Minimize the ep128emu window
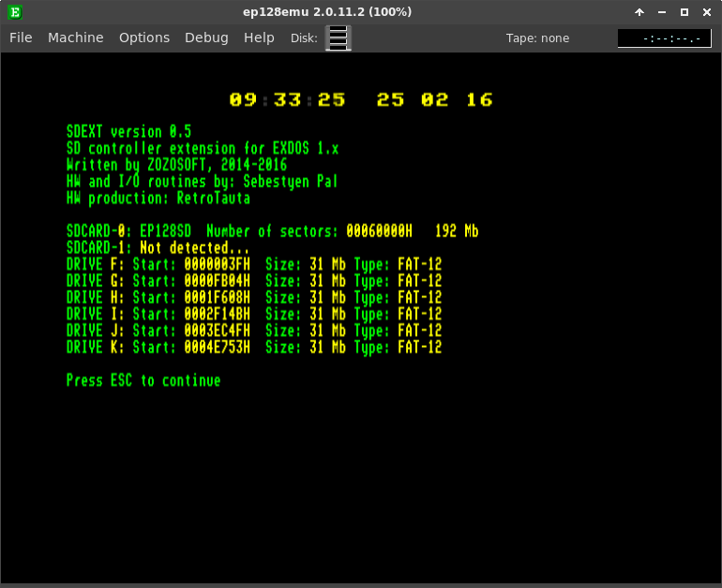This screenshot has width=722, height=588. (662, 12)
